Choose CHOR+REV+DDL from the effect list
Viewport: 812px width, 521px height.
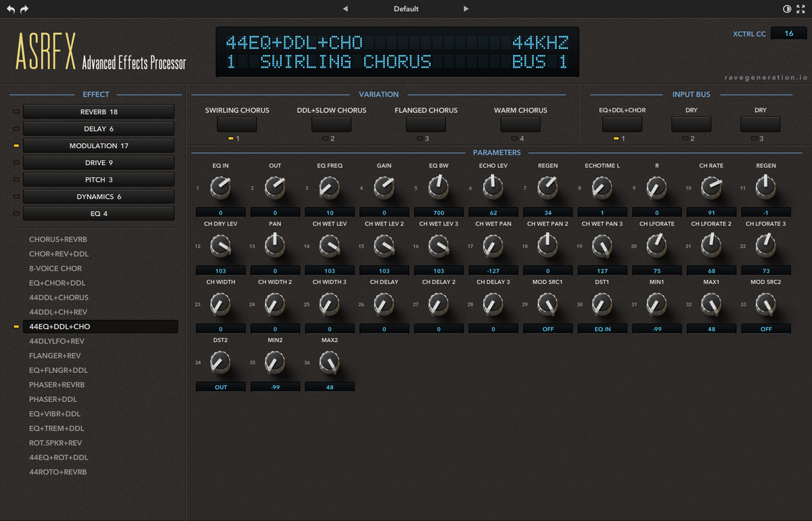[x=59, y=254]
